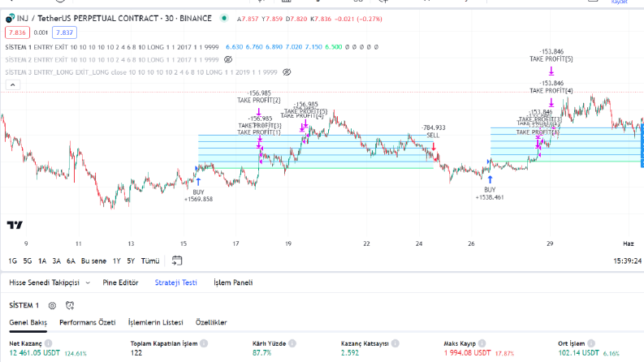This screenshot has width=644, height=362.
Task: Set date range to 6A
Action: tap(71, 261)
